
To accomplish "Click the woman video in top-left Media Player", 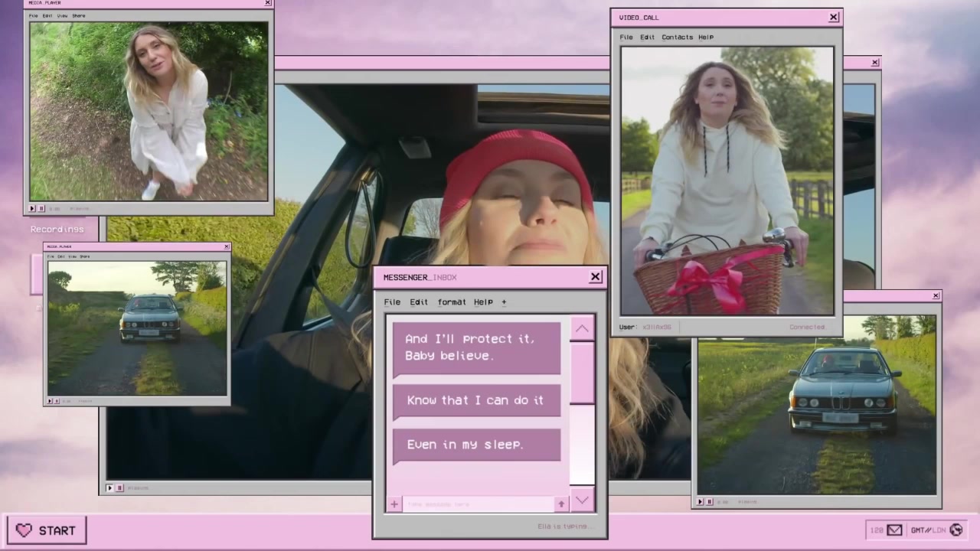I will tap(149, 111).
